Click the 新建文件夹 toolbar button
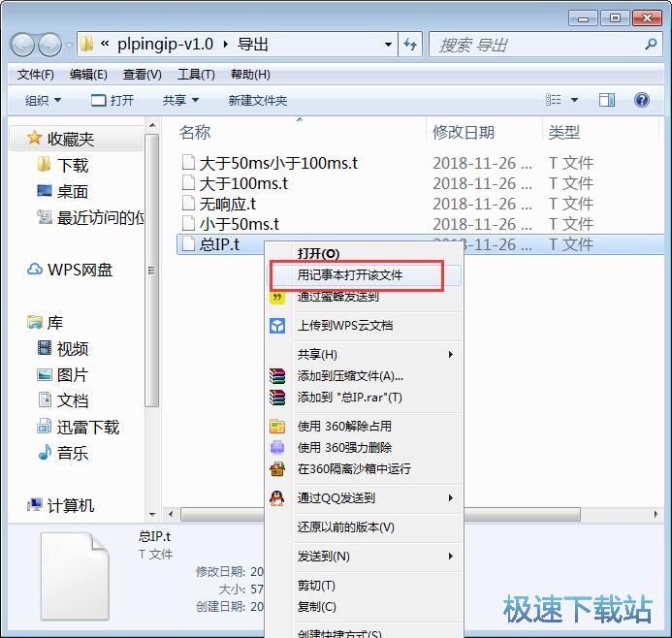This screenshot has width=672, height=638. tap(258, 100)
